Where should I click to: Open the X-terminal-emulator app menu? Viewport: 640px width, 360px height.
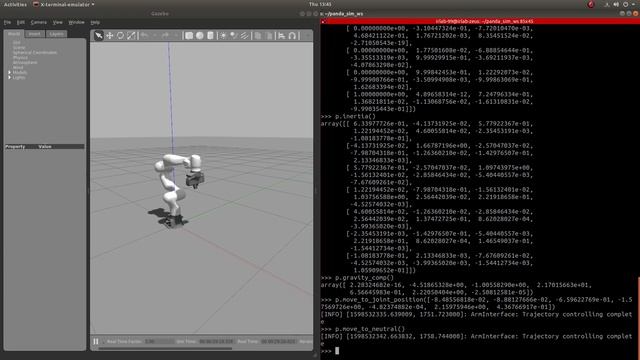click(63, 4)
